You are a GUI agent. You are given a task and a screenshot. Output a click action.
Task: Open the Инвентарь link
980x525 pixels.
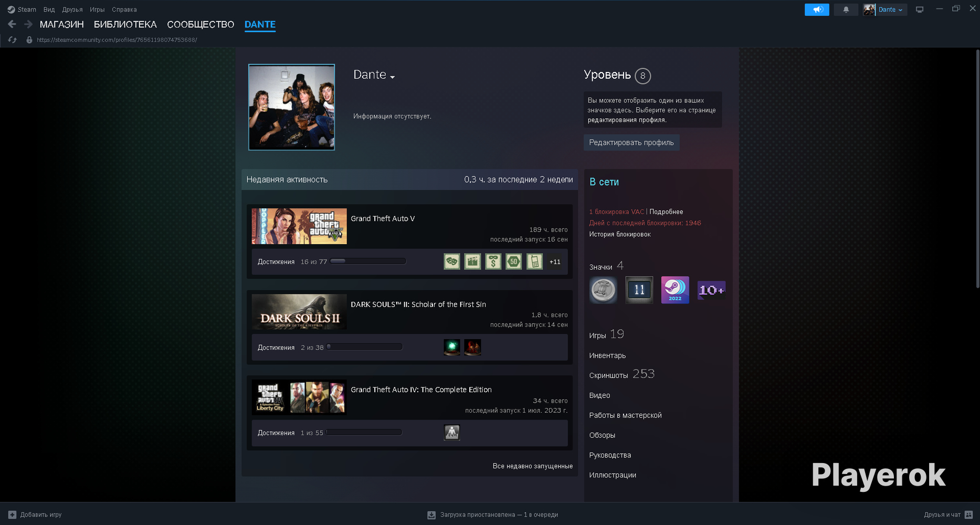(x=607, y=355)
